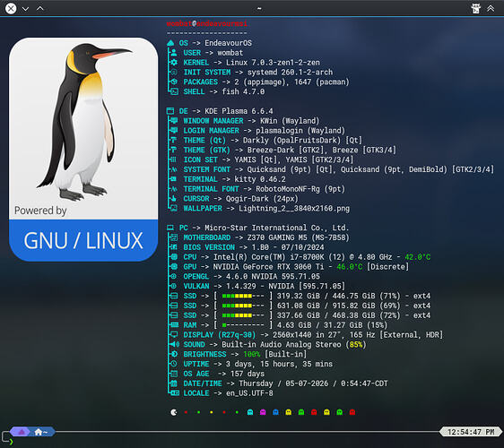Click the home directory segment in the prompt
Viewport: 504px width, 448px height.
pyautogui.click(x=42, y=432)
